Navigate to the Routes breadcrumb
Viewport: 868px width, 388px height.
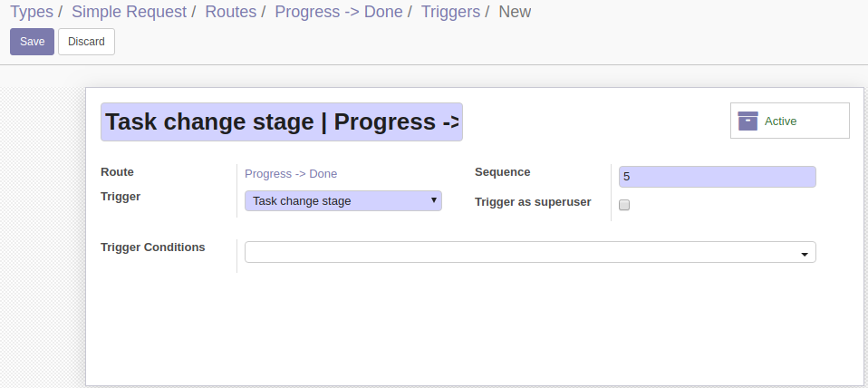[230, 12]
